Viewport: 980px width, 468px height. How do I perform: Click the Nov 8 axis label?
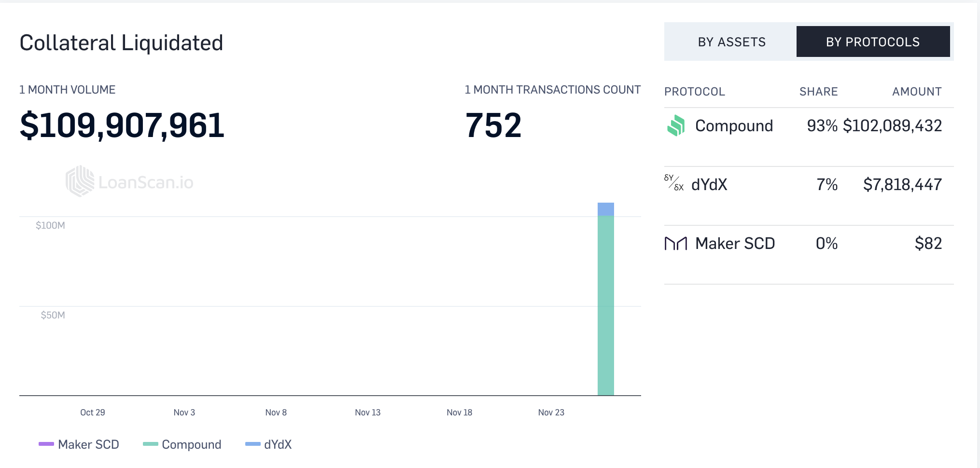tap(276, 413)
